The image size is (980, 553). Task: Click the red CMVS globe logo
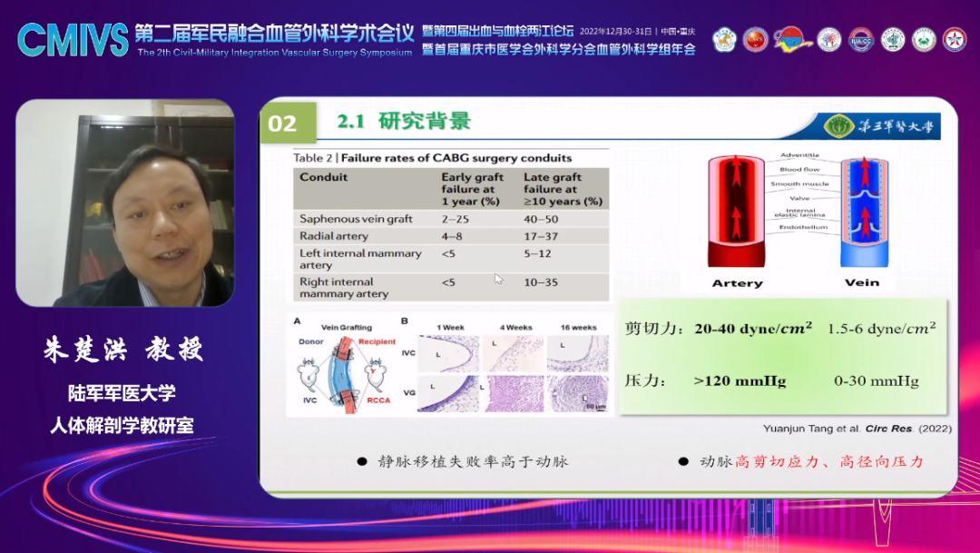coord(756,39)
